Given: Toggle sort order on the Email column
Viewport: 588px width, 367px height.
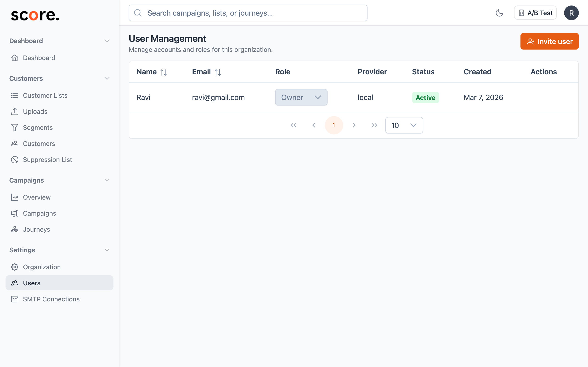Looking at the screenshot, I should (218, 72).
